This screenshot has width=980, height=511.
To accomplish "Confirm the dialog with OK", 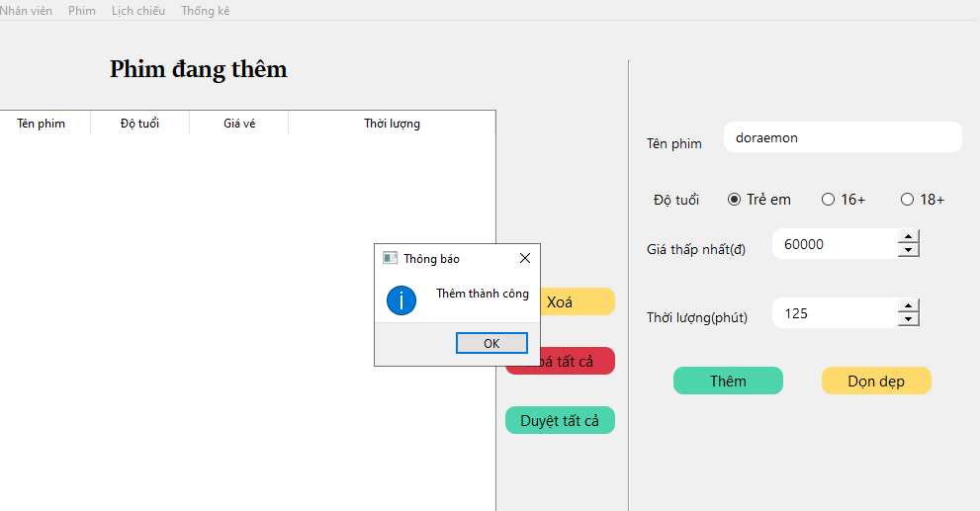I will [x=491, y=343].
